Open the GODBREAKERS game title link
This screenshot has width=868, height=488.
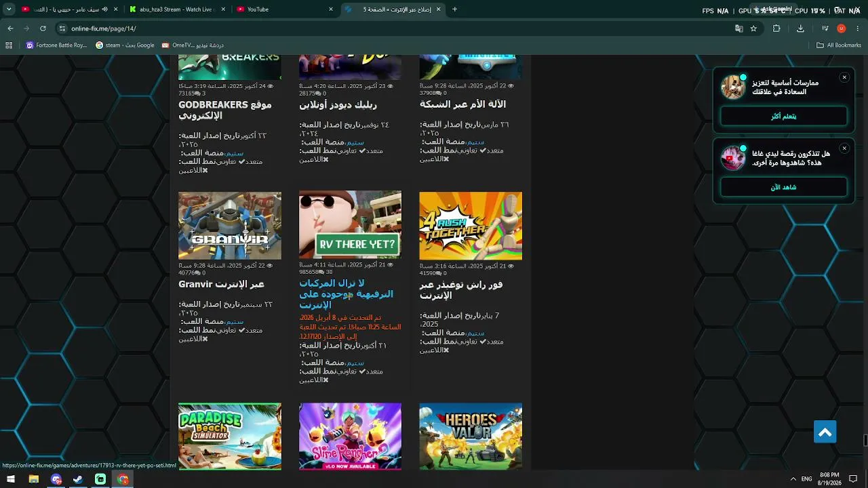(x=225, y=110)
